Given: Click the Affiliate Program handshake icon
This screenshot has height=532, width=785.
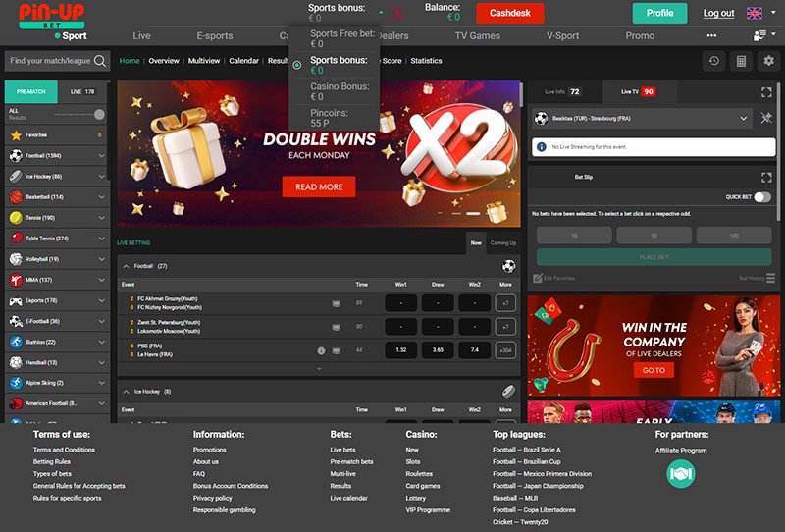Looking at the screenshot, I should tap(681, 474).
